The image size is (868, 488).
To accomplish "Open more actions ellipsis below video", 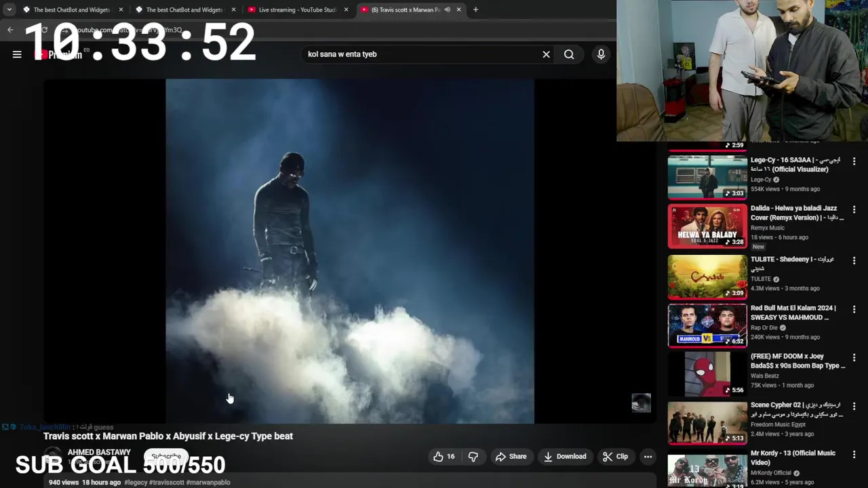I will [648, 457].
